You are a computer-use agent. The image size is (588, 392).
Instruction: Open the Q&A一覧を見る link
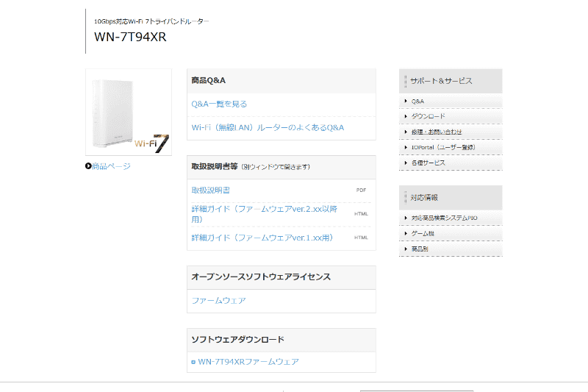[219, 104]
